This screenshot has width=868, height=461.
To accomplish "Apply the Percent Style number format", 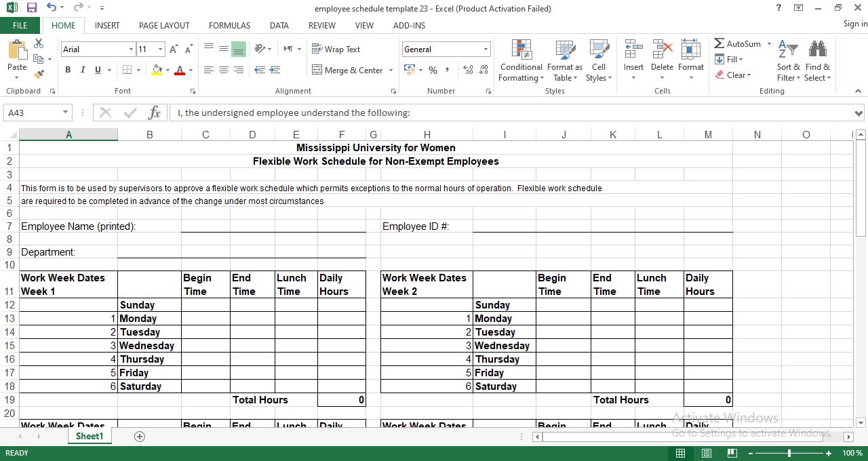I will 432,70.
